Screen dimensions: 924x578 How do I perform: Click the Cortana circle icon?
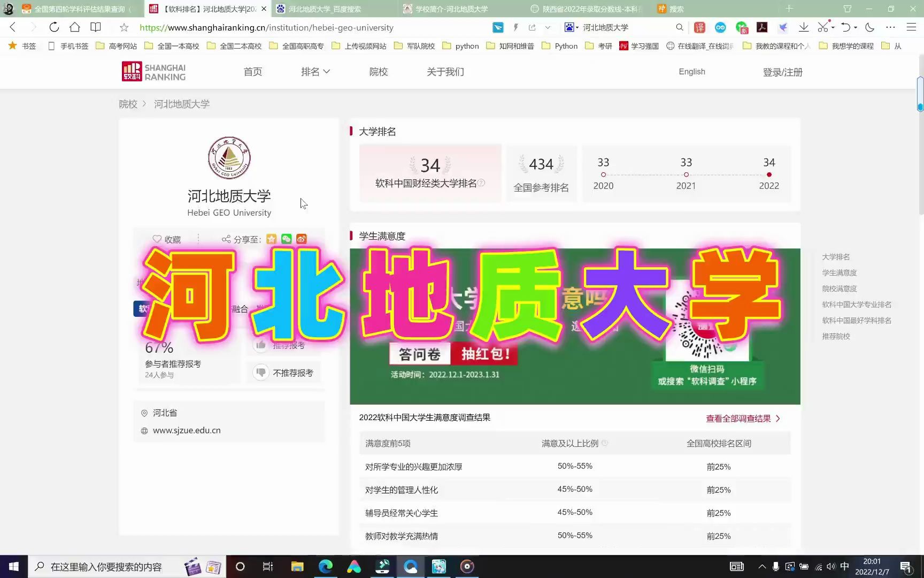(x=240, y=567)
